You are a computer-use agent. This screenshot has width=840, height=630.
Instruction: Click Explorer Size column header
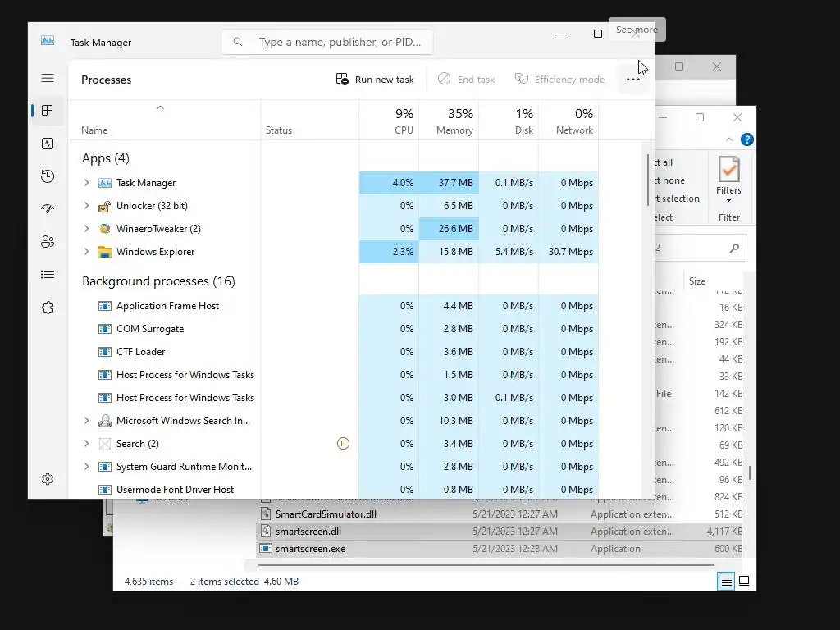[697, 281]
